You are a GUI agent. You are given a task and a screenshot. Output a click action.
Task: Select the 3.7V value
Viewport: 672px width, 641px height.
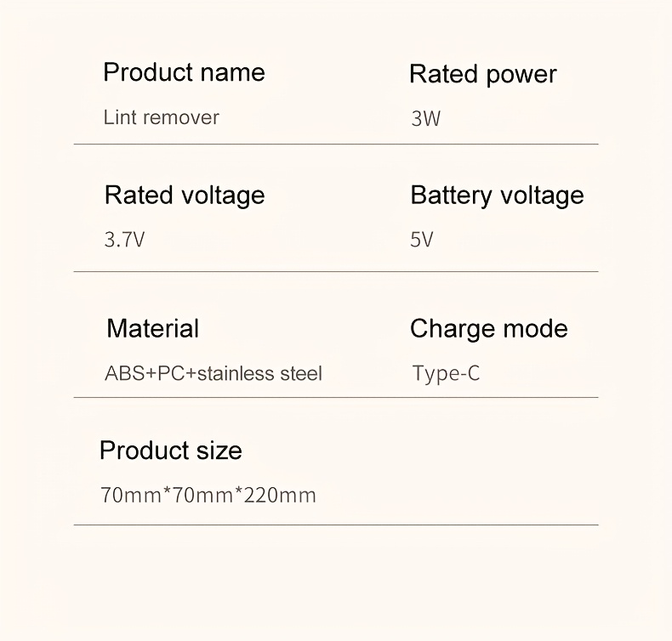coord(124,240)
